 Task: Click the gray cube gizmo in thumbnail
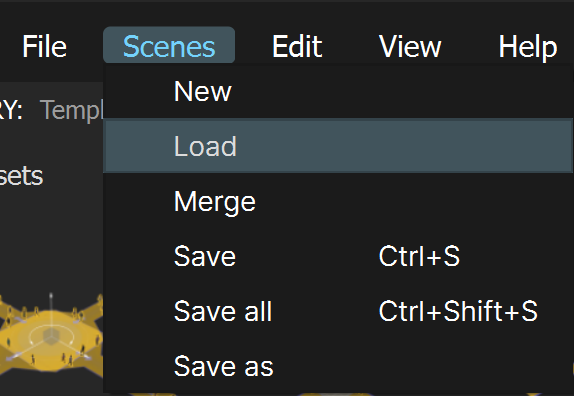[x=51, y=336]
